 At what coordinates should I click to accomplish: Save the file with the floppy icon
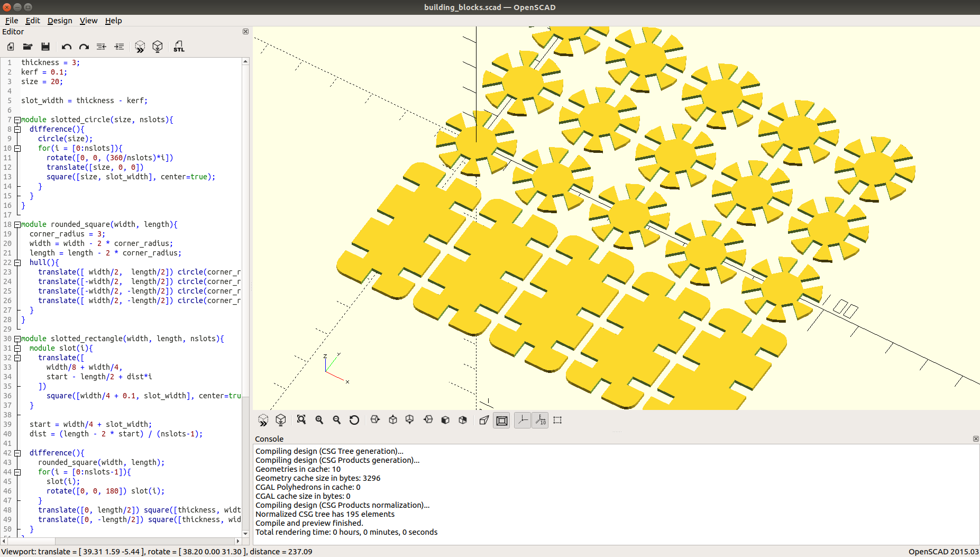pyautogui.click(x=45, y=47)
